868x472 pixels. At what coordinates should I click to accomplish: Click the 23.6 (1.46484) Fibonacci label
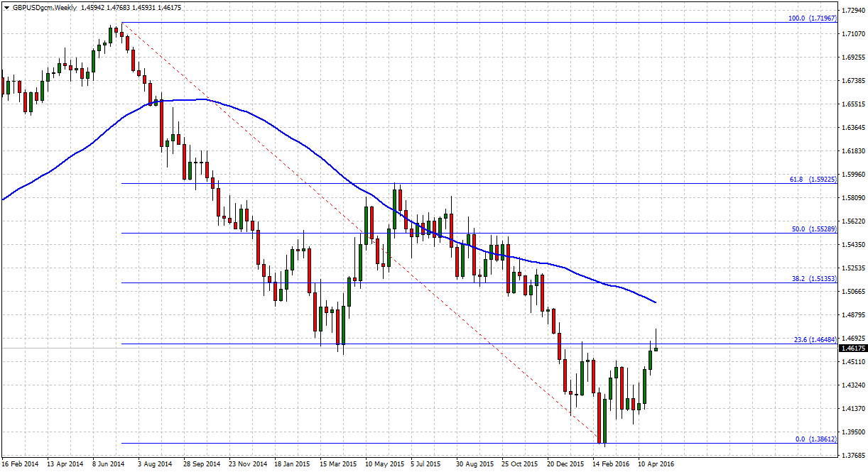814,340
